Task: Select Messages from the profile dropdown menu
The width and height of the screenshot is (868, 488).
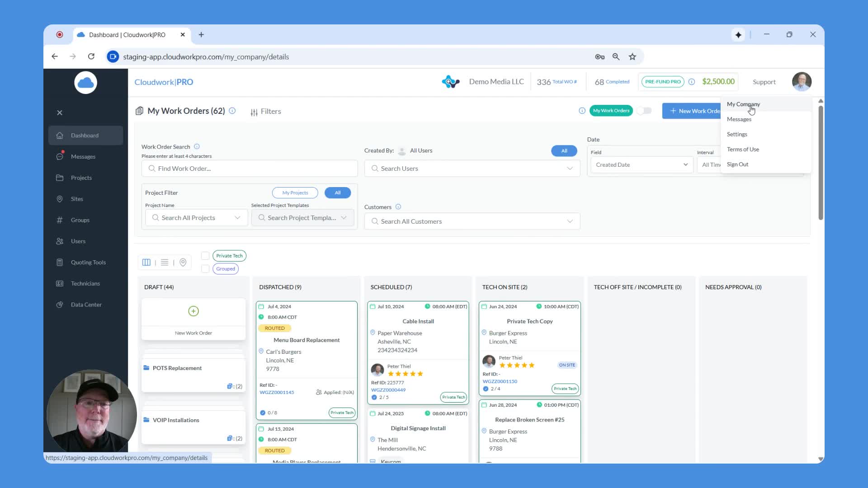Action: 739,119
